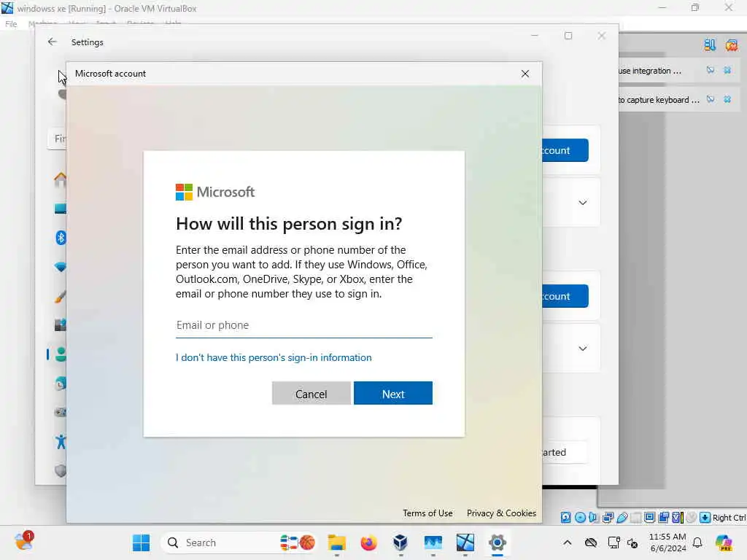This screenshot has height=560, width=747.
Task: Click the VirtualBox hard disk status icon
Action: coord(565,518)
